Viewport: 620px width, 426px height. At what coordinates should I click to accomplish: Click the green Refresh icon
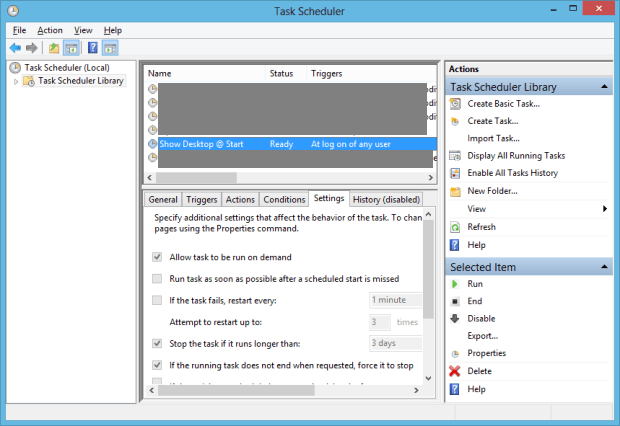[455, 227]
